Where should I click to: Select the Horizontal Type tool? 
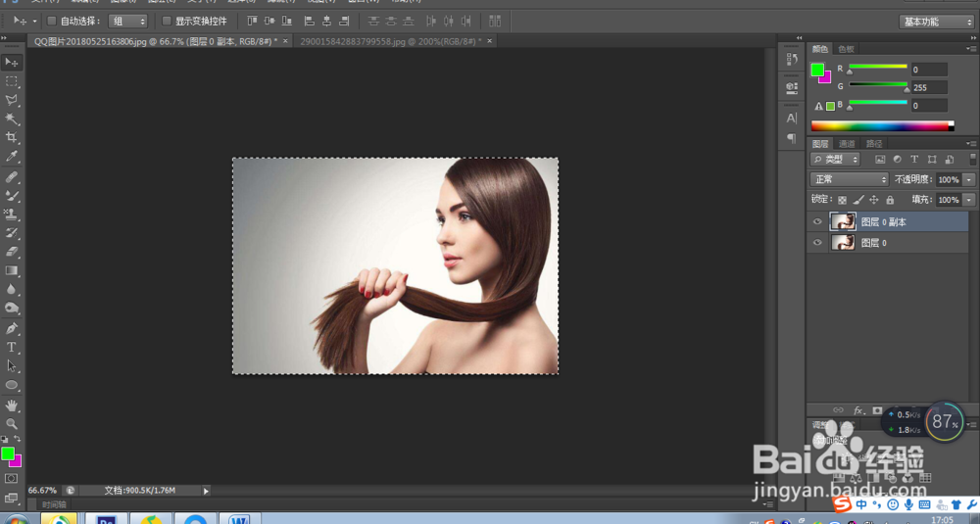point(11,348)
